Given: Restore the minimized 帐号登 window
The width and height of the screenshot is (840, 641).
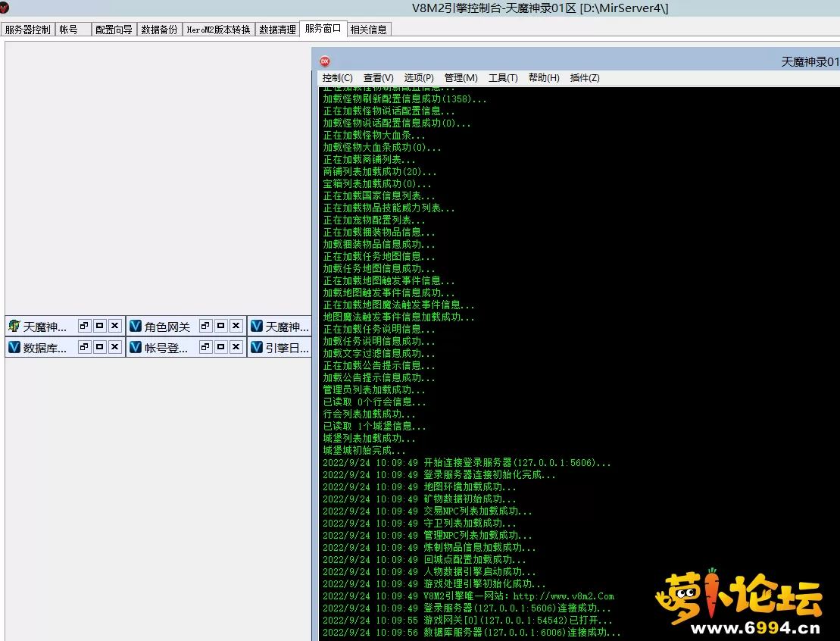Looking at the screenshot, I should pyautogui.click(x=205, y=347).
